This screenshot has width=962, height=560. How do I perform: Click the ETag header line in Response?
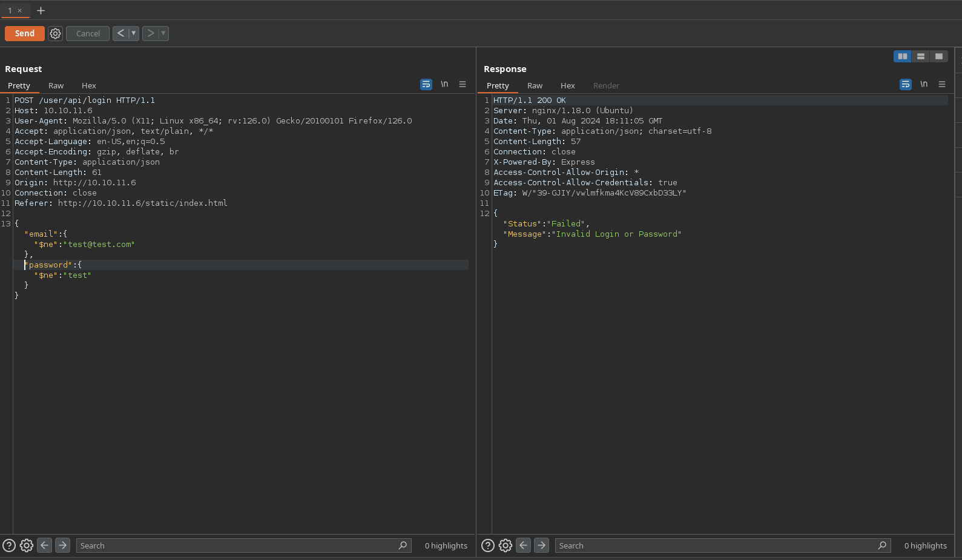(x=590, y=193)
